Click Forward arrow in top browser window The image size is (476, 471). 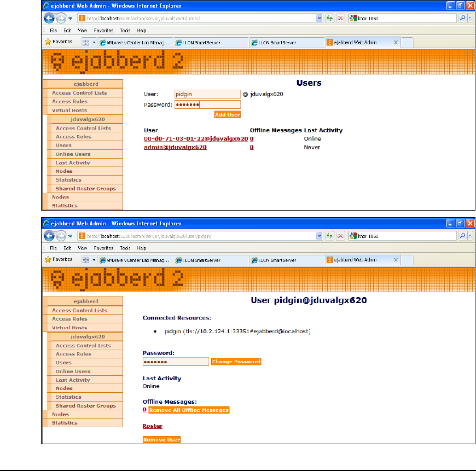click(61, 18)
